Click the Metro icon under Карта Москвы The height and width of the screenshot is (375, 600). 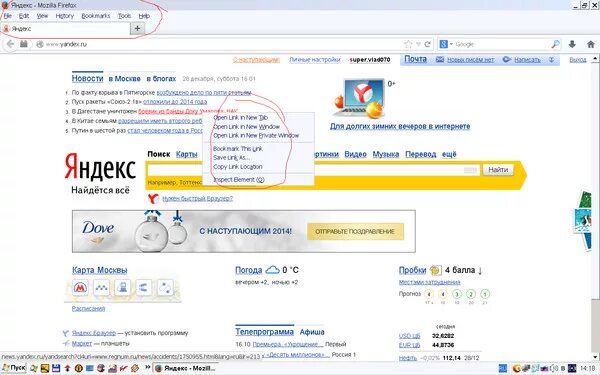pos(80,287)
